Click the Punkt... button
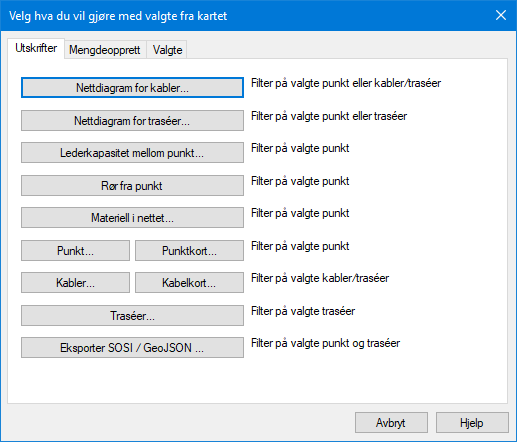The height and width of the screenshot is (442, 517). [75, 250]
